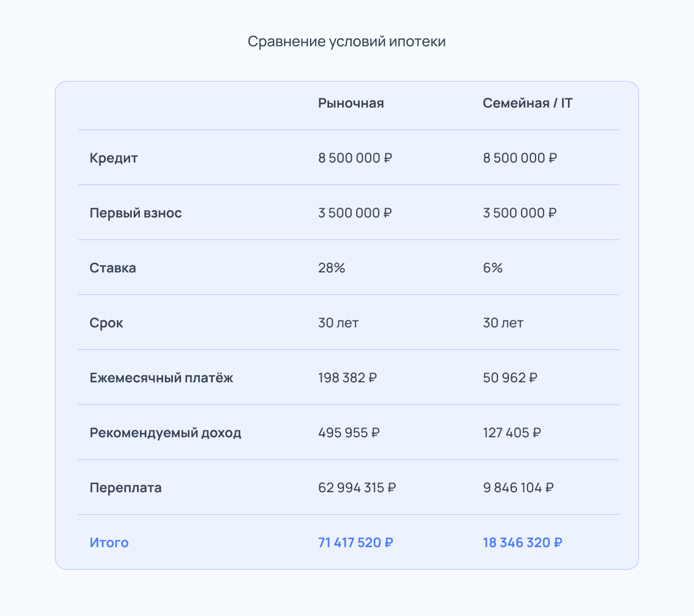Click the monthly payment 198 382 ₽
Screen dimensions: 694x616
point(348,378)
